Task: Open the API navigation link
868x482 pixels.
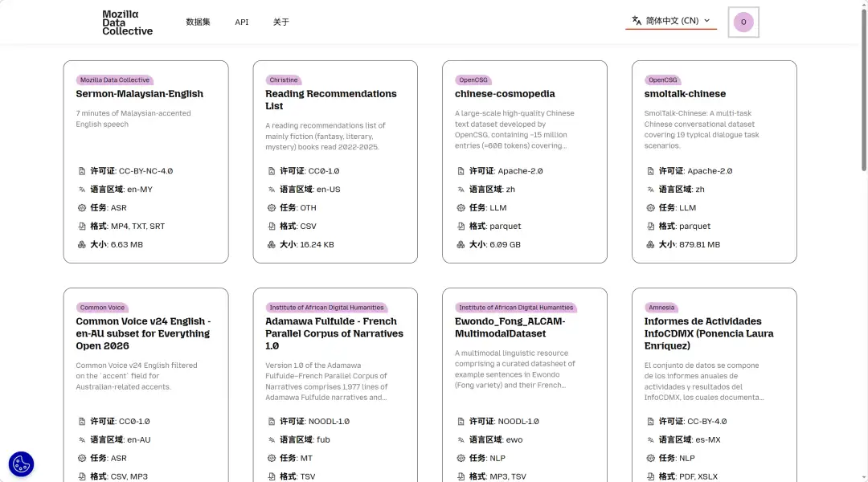Action: click(241, 22)
